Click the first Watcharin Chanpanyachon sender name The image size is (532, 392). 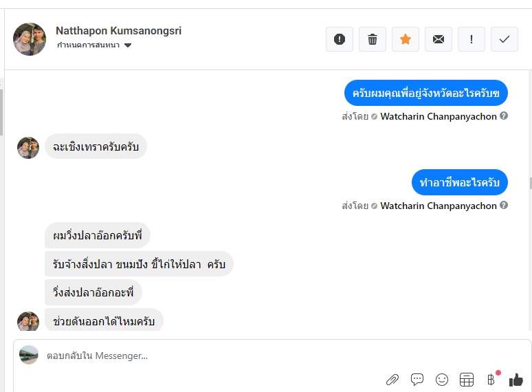pos(439,116)
